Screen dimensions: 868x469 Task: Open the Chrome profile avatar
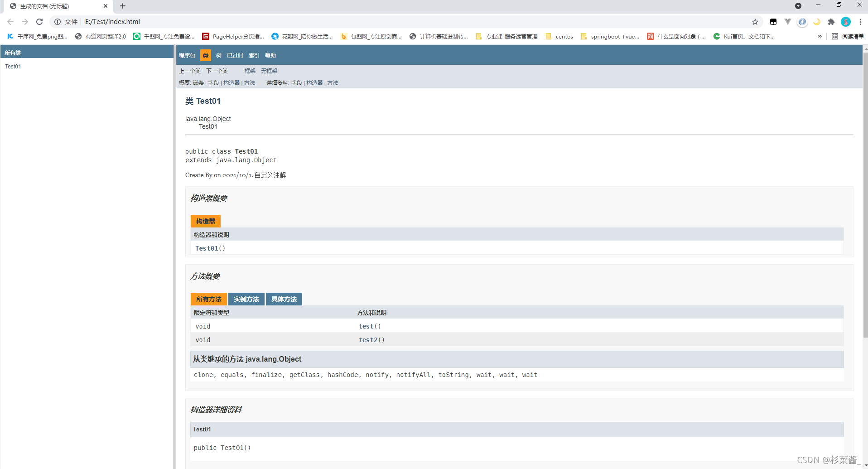846,22
